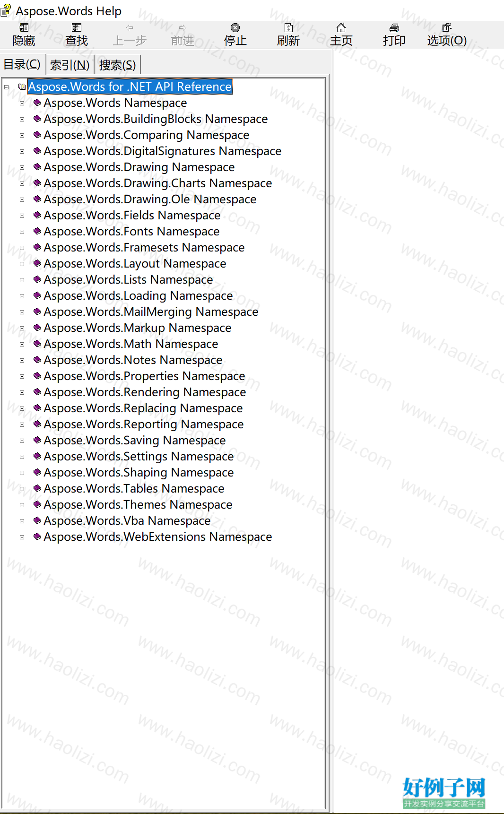The image size is (504, 814).
Task: Expand the Aspose.Words.Loading Namespace node
Action: tap(22, 296)
